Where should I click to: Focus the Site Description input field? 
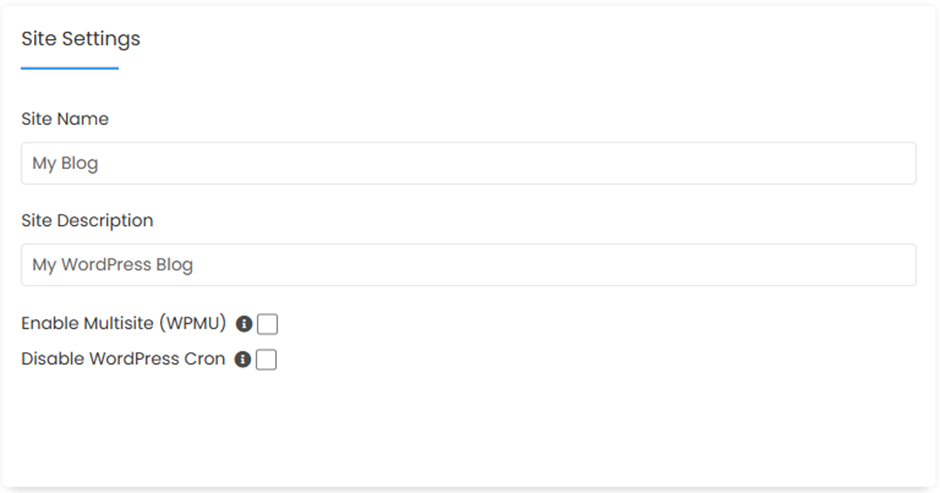(469, 264)
